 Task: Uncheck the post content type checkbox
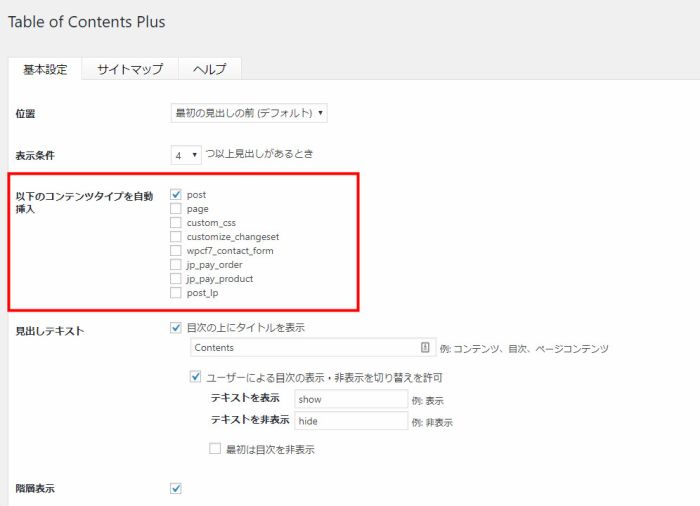click(176, 194)
